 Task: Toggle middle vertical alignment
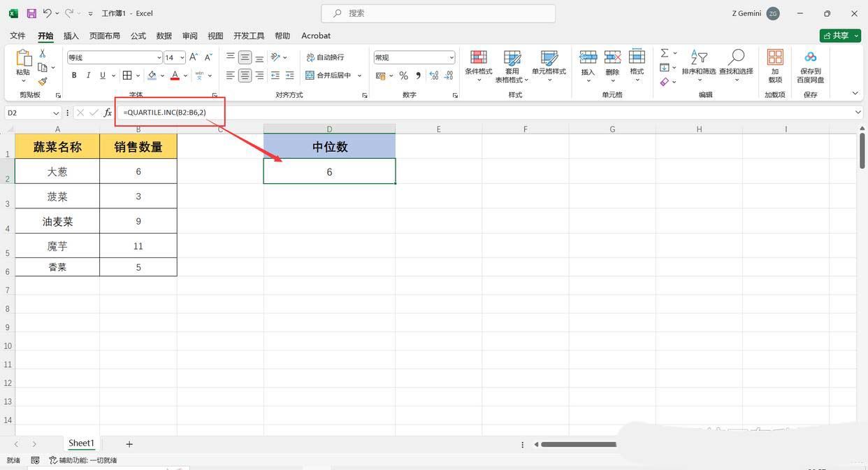point(245,57)
